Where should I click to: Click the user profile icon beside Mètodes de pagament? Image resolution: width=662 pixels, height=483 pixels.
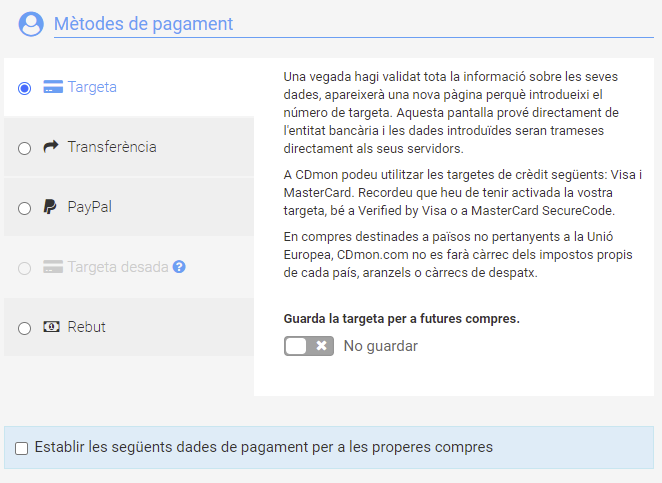click(x=31, y=24)
